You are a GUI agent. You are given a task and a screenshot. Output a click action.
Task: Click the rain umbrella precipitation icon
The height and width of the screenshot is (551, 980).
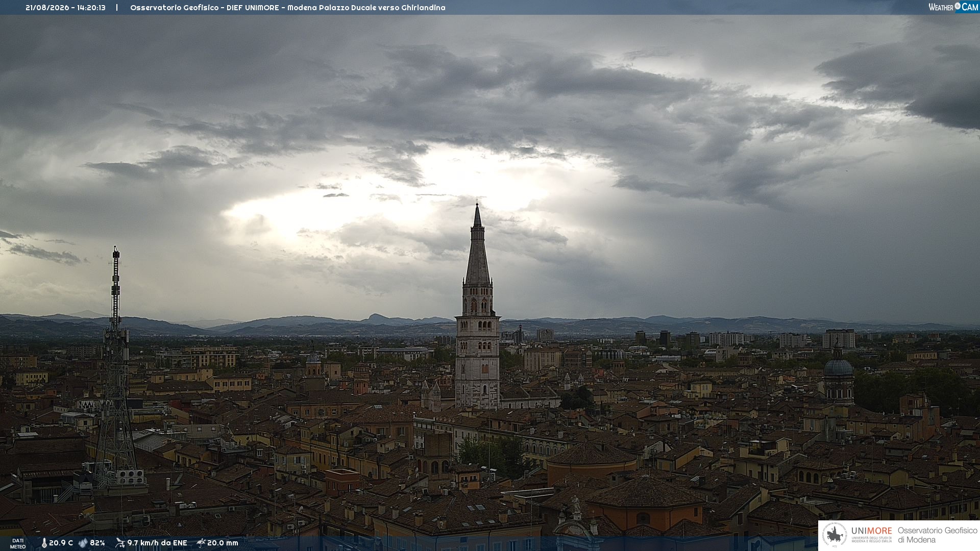click(x=201, y=543)
